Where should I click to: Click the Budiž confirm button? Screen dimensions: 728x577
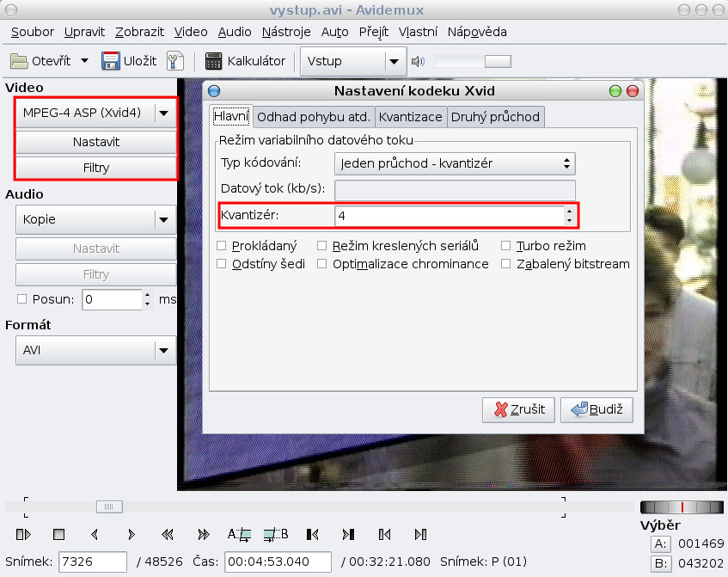[x=596, y=409]
